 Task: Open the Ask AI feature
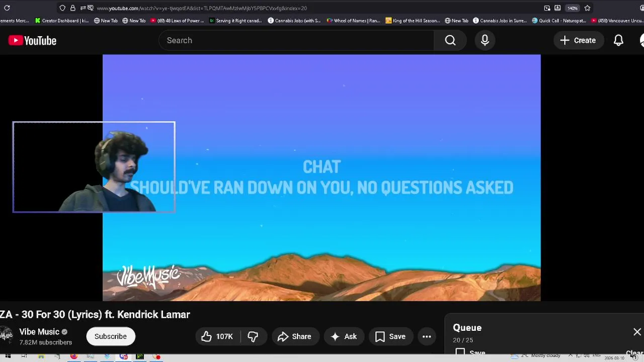tap(344, 337)
